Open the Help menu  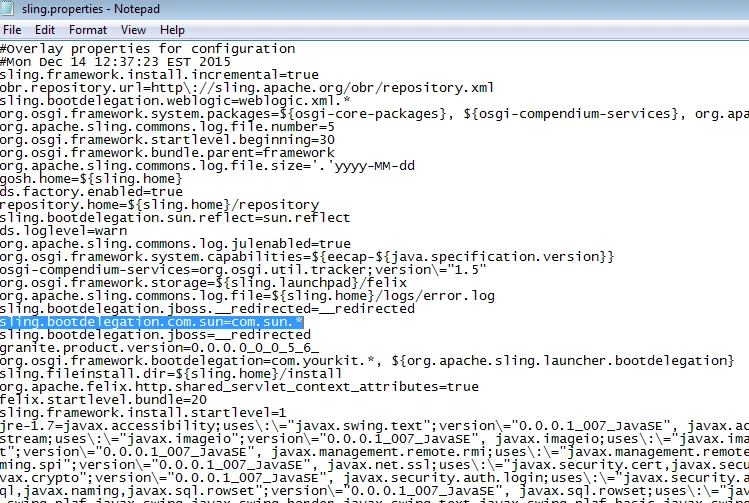172,30
